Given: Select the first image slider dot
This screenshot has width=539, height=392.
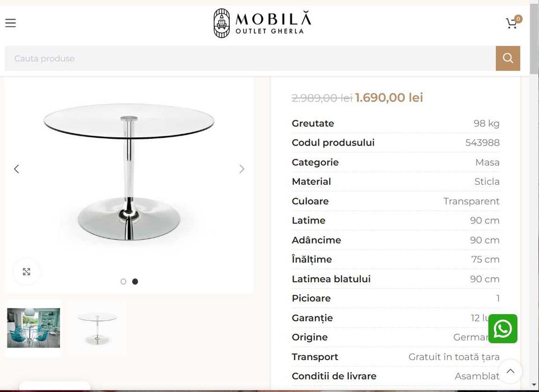Looking at the screenshot, I should [123, 282].
